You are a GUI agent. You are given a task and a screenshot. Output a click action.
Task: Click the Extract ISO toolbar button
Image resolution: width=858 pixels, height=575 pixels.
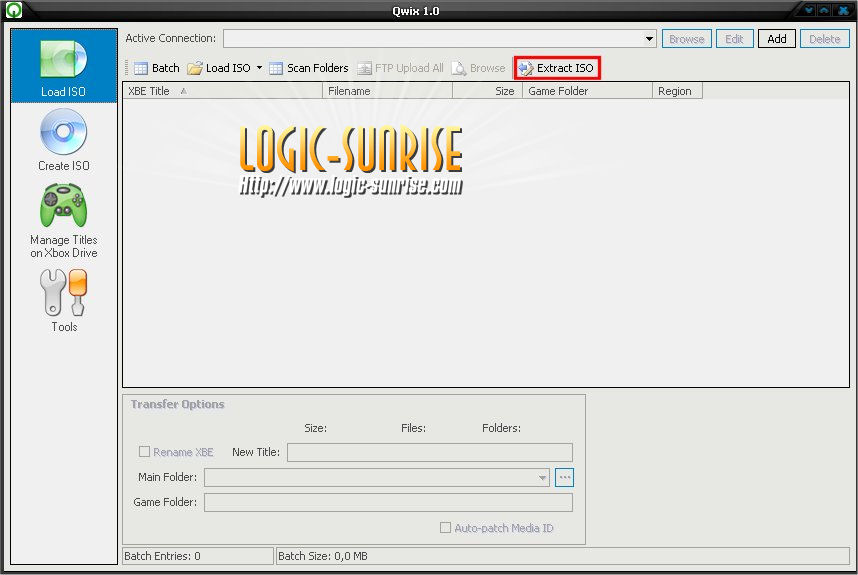click(x=557, y=68)
